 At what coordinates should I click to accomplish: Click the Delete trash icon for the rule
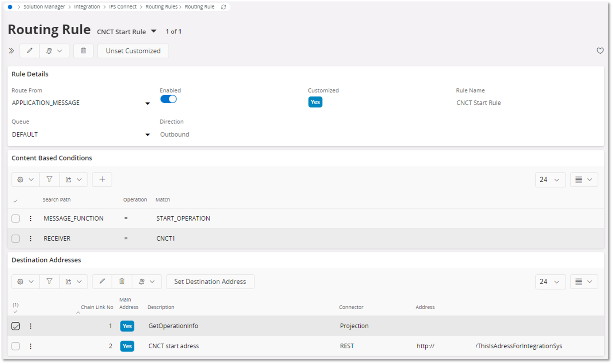click(83, 51)
